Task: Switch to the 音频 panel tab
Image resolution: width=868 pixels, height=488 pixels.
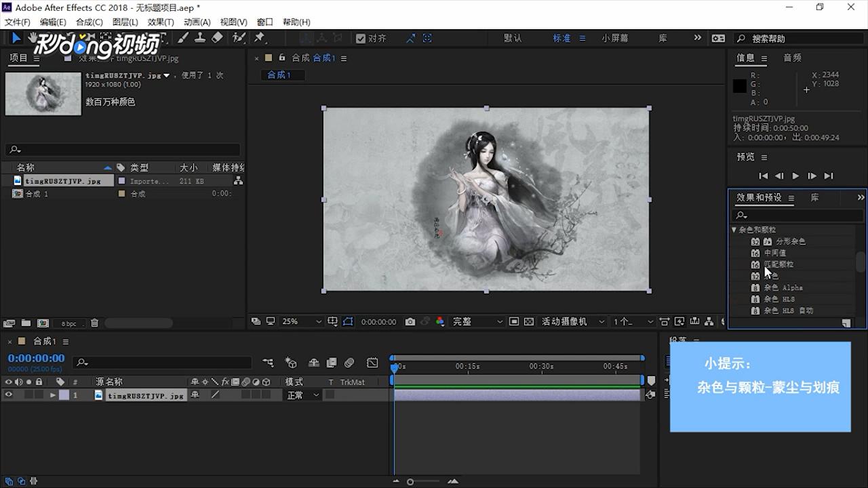Action: [793, 58]
